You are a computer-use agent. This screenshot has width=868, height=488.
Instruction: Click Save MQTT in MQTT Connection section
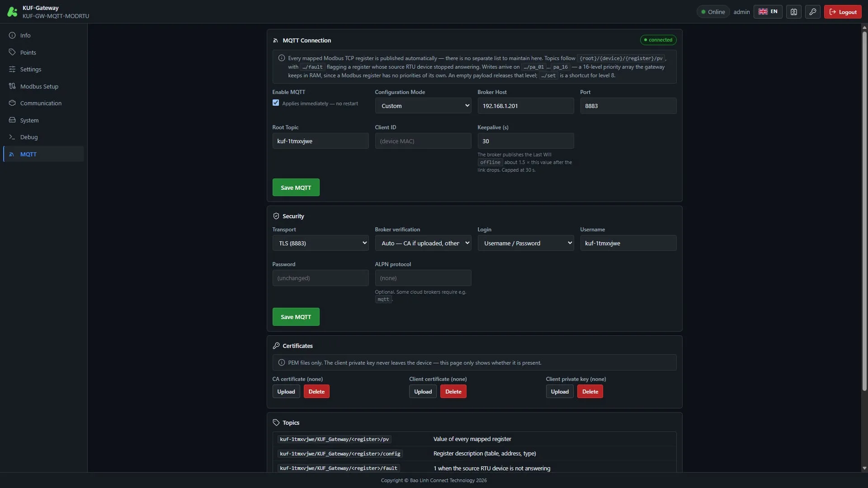296,188
